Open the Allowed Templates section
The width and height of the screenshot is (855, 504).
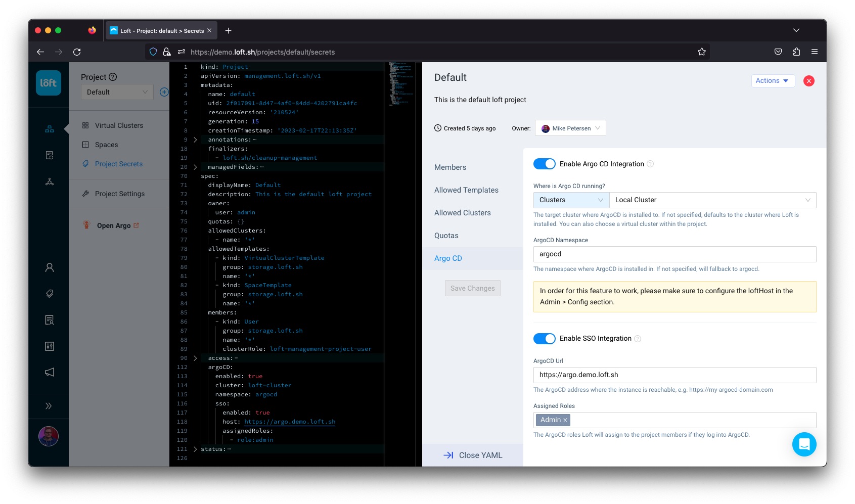[466, 190]
